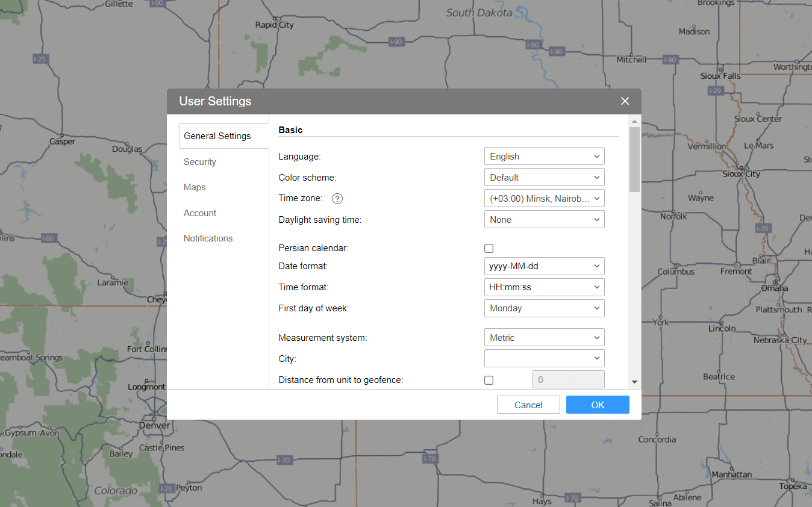Switch to the Security tab

point(200,162)
